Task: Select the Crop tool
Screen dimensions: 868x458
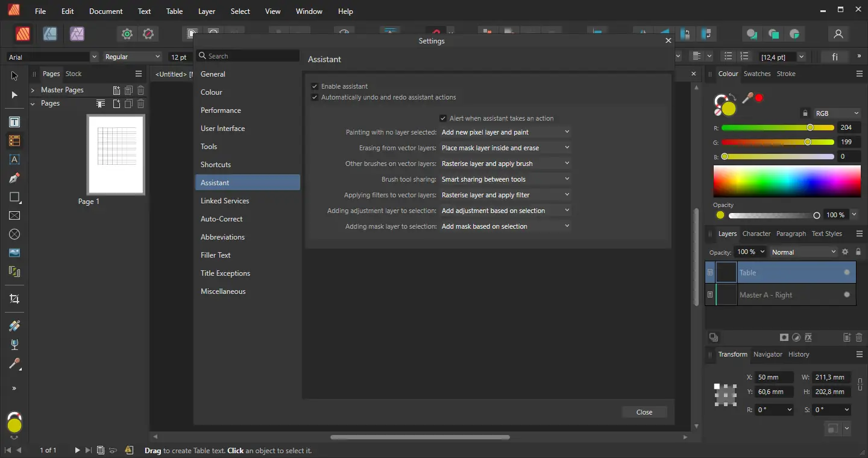Action: [14, 299]
